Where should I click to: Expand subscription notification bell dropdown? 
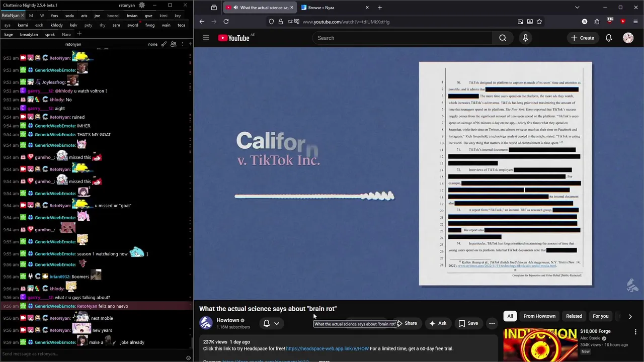(x=271, y=323)
